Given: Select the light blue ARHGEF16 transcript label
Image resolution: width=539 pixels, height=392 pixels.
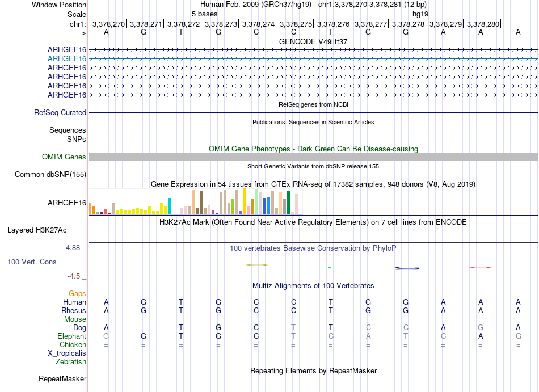Looking at the screenshot, I should [67, 59].
